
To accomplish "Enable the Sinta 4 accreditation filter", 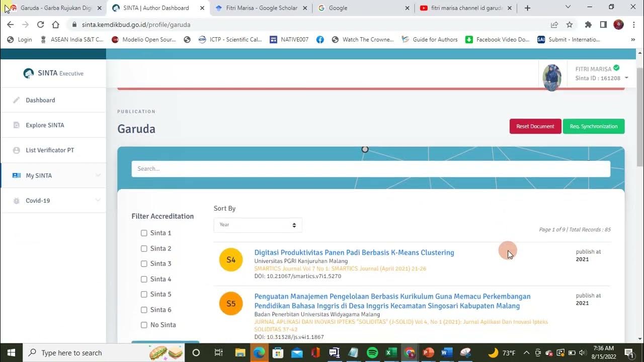I will click(x=144, y=279).
